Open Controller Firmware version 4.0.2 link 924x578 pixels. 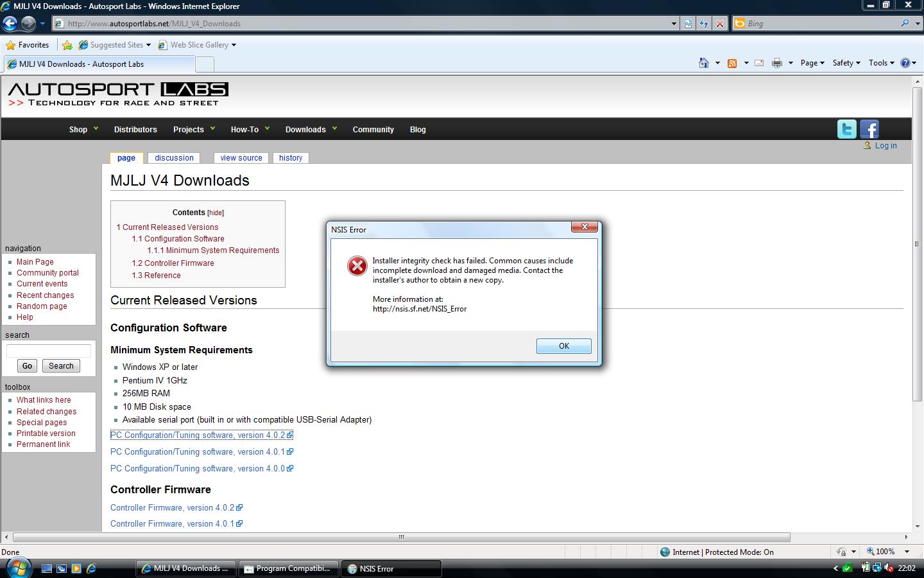[176, 507]
